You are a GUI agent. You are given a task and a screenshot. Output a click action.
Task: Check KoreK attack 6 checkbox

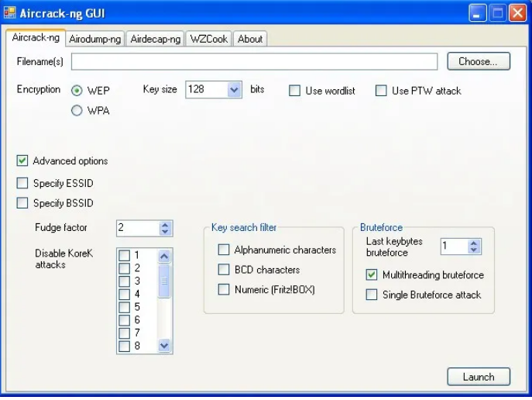tap(125, 320)
